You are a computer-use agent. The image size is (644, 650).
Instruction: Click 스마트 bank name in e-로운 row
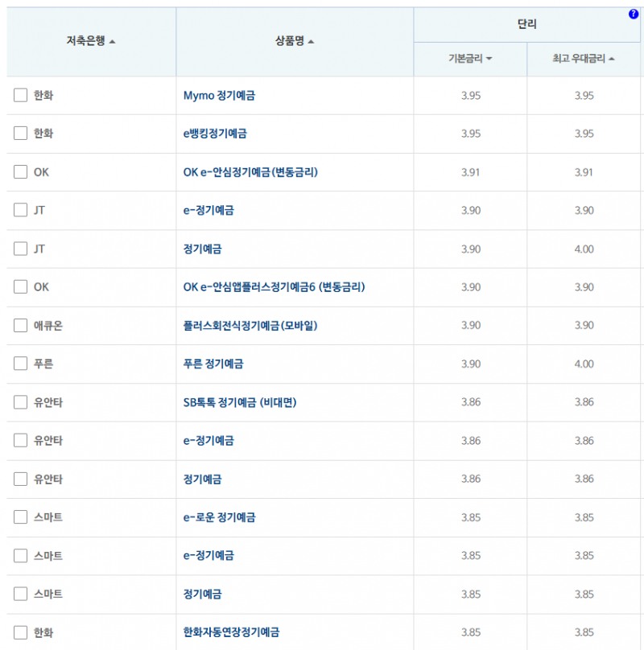tap(48, 517)
